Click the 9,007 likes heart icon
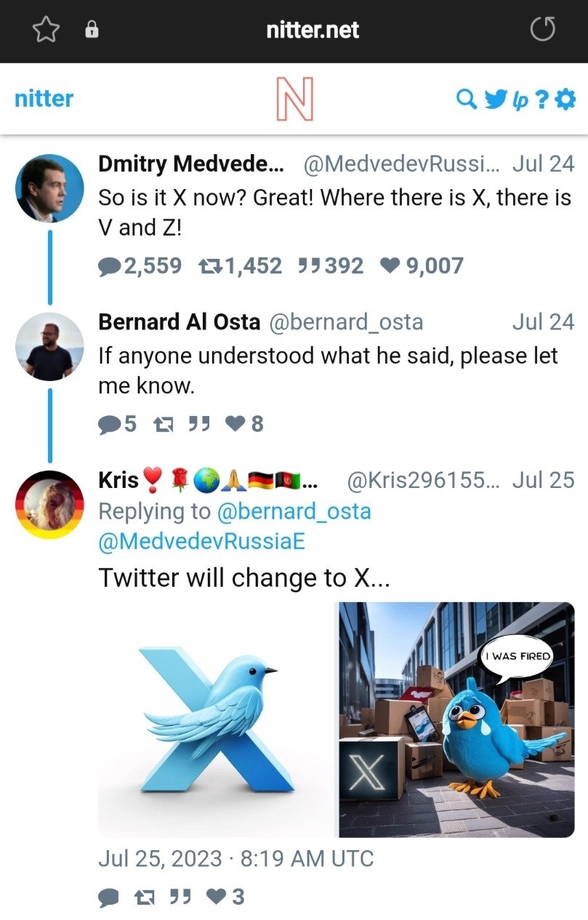Viewport: 588px width, 920px height. (x=391, y=266)
